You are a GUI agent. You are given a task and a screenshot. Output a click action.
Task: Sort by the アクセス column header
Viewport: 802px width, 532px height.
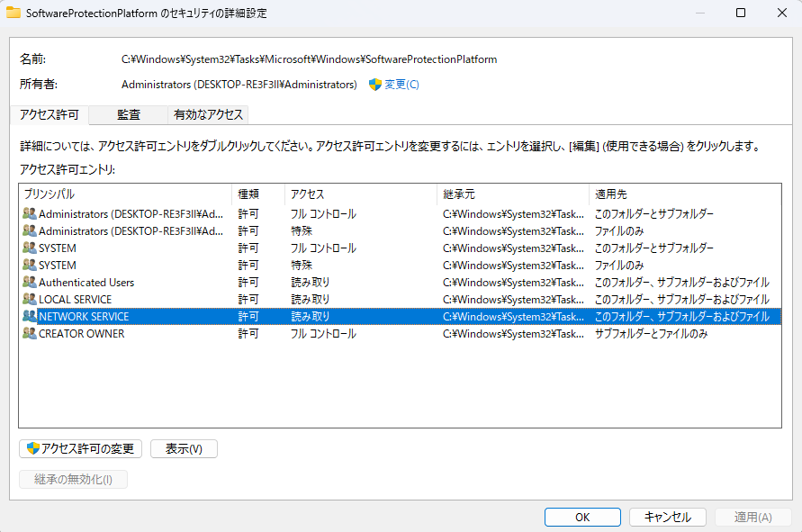coord(361,194)
